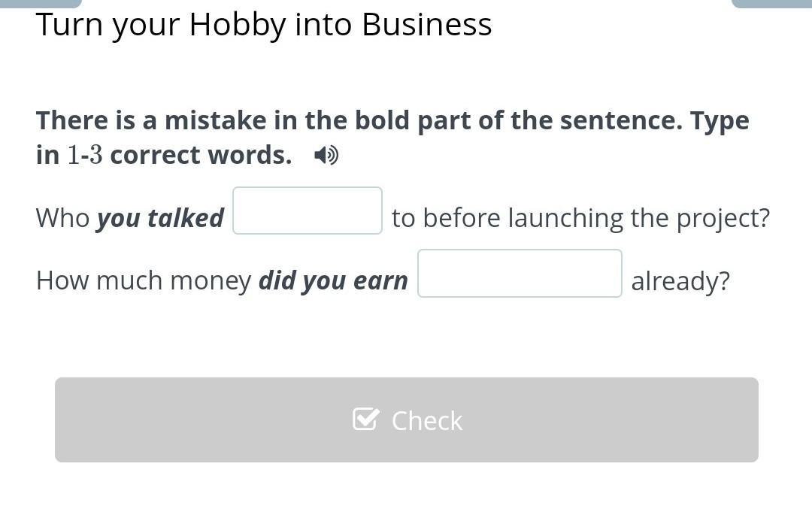Click the bold phrase "you talked"
This screenshot has width=812, height=509.
(x=160, y=218)
